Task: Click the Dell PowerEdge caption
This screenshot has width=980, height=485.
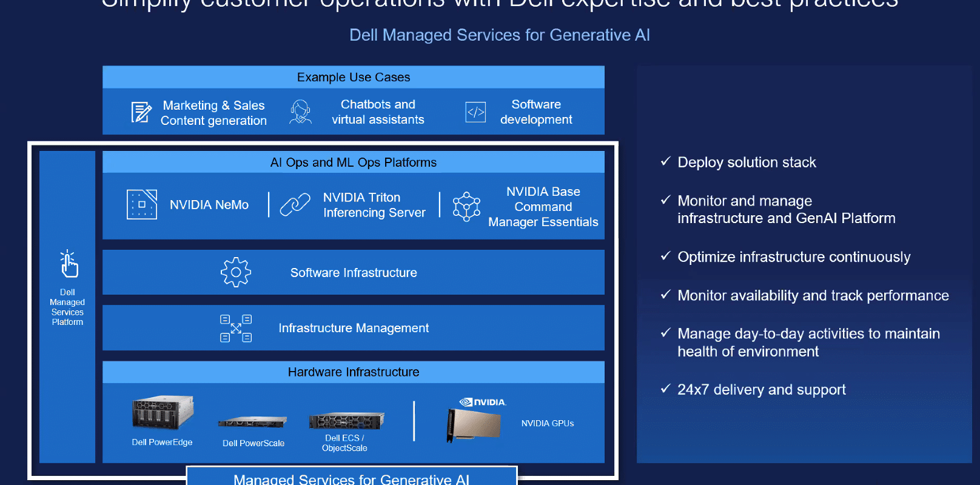Action: 162,443
